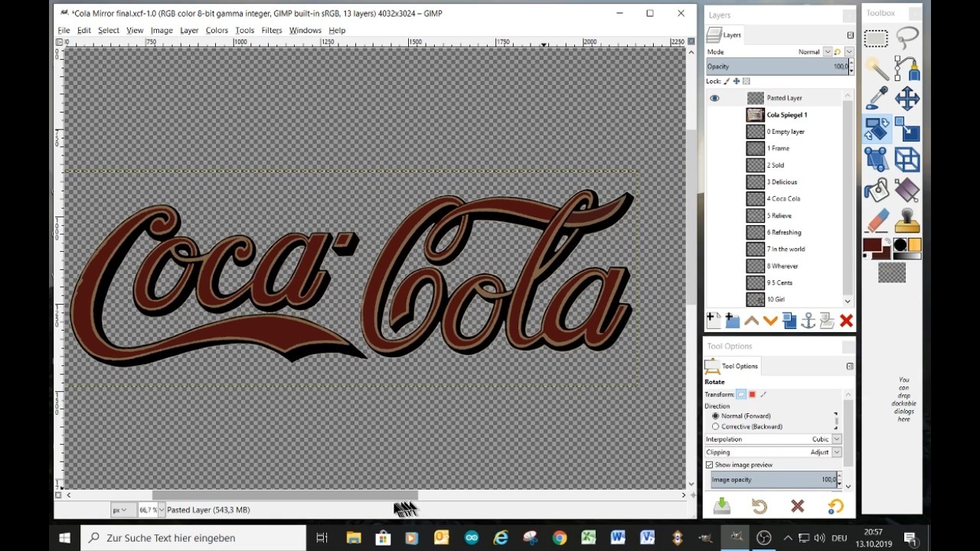980x551 pixels.
Task: Open Tool Options tab configuration menu
Action: tap(849, 366)
